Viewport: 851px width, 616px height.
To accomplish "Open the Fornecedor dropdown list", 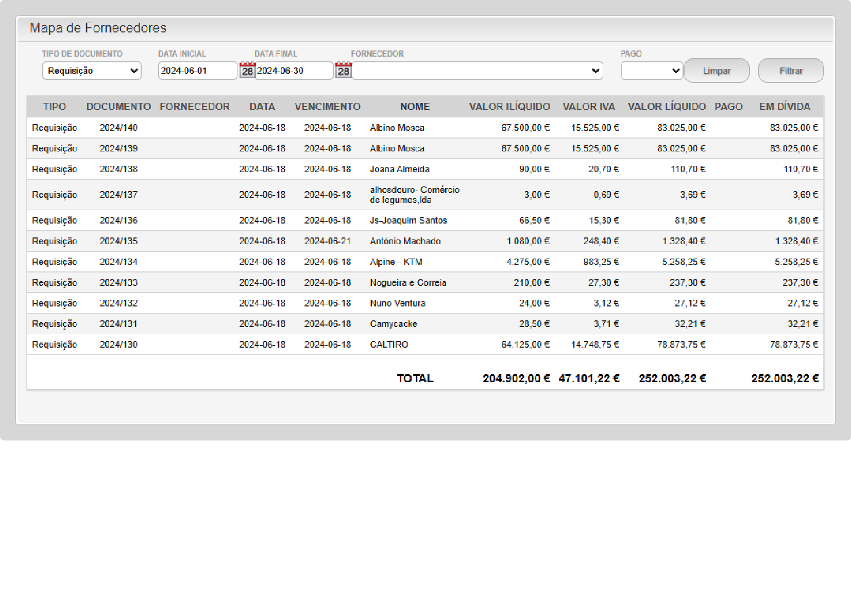I will [477, 71].
